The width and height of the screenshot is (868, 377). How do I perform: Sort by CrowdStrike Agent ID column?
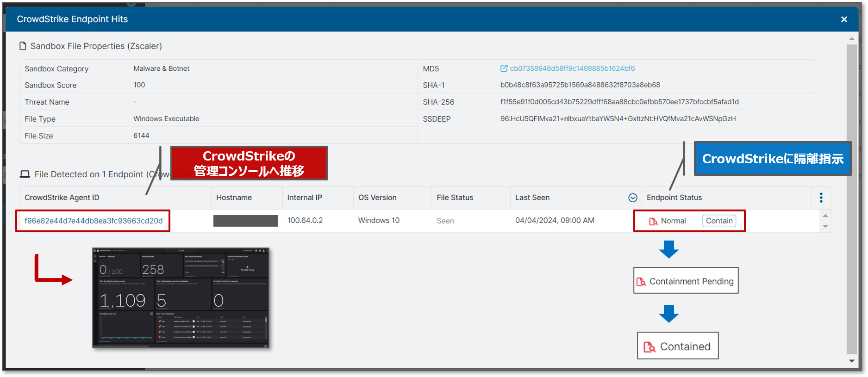[62, 198]
